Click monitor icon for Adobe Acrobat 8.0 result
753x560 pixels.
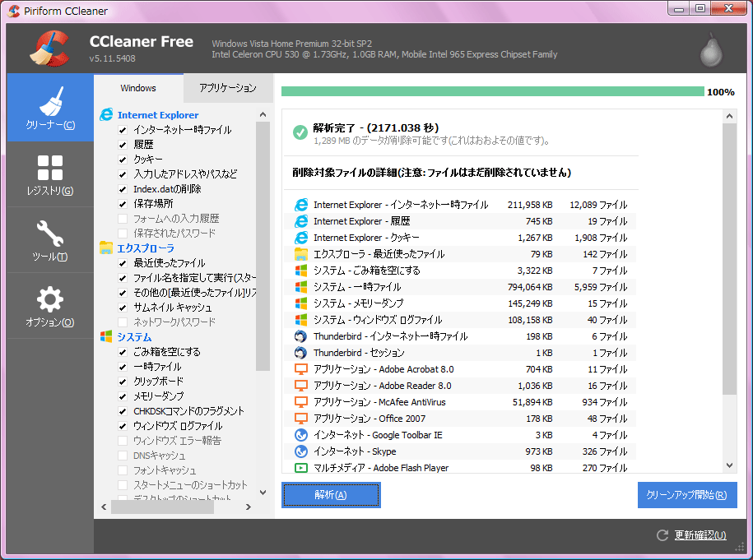(x=301, y=369)
